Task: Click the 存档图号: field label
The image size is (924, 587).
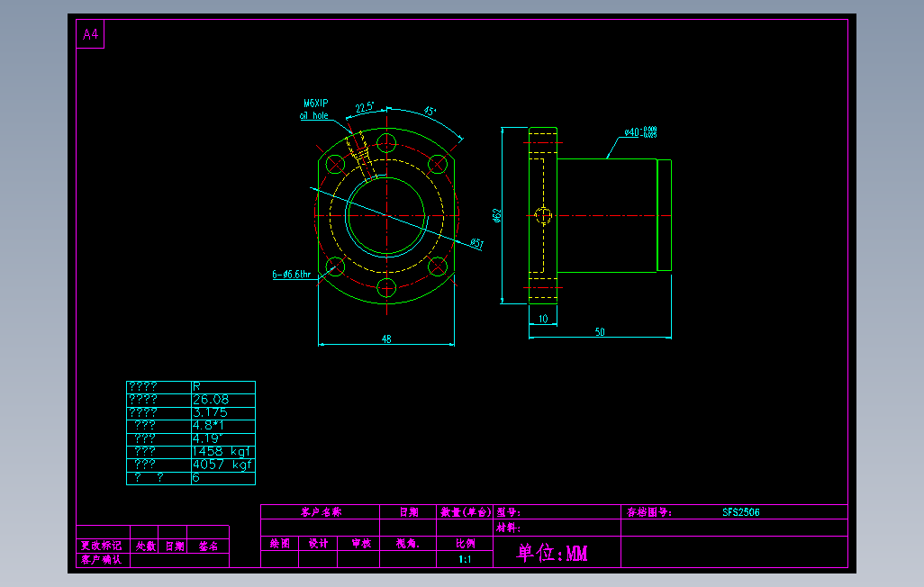Action: point(648,511)
